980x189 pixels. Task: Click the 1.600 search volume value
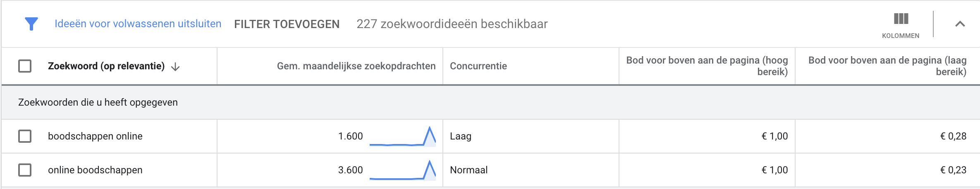click(x=350, y=136)
